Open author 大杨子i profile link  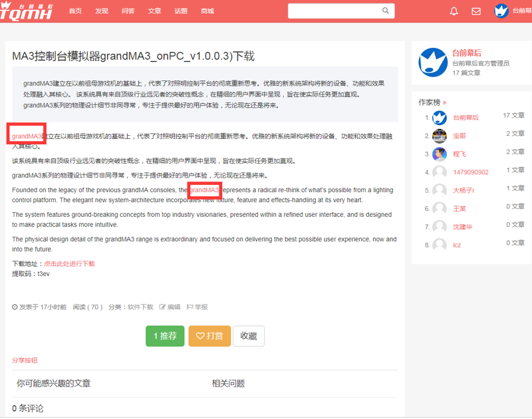pos(464,190)
